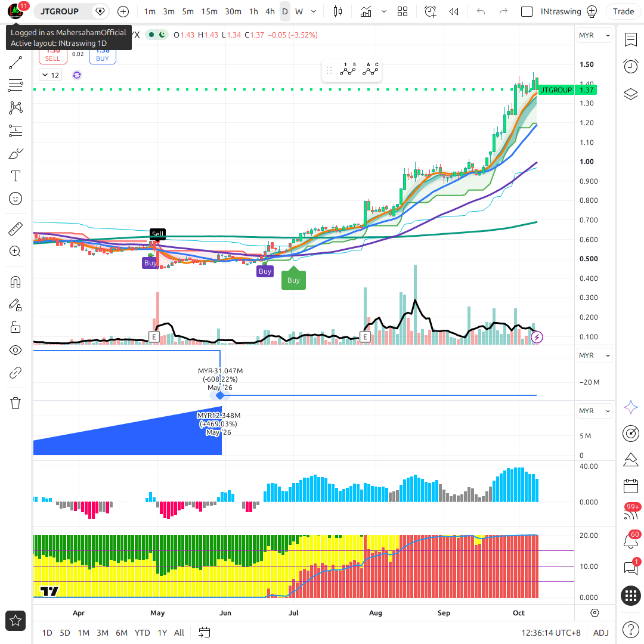Viewport: 644px width, 644px height.
Task: Switch to 4h timeframe
Action: [x=270, y=11]
